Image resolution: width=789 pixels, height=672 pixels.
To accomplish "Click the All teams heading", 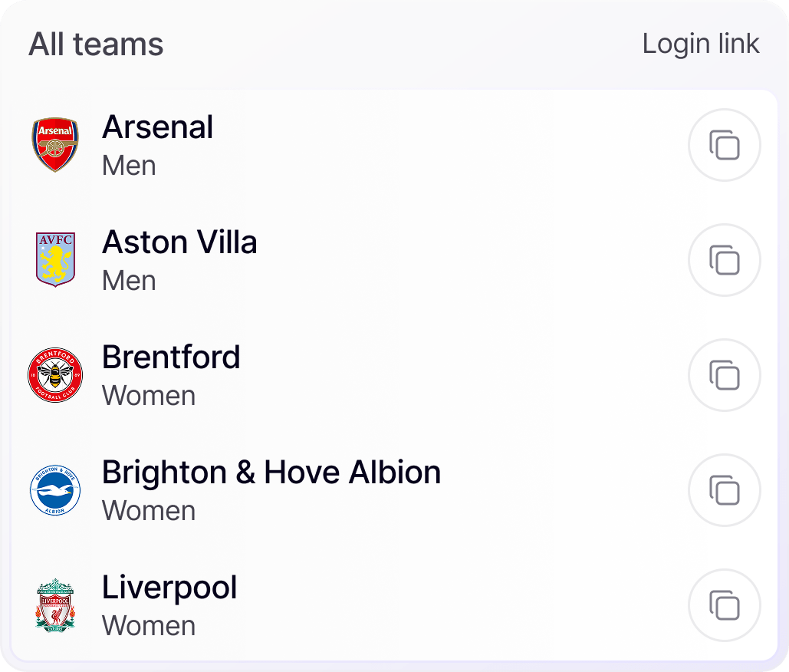I will tap(96, 44).
